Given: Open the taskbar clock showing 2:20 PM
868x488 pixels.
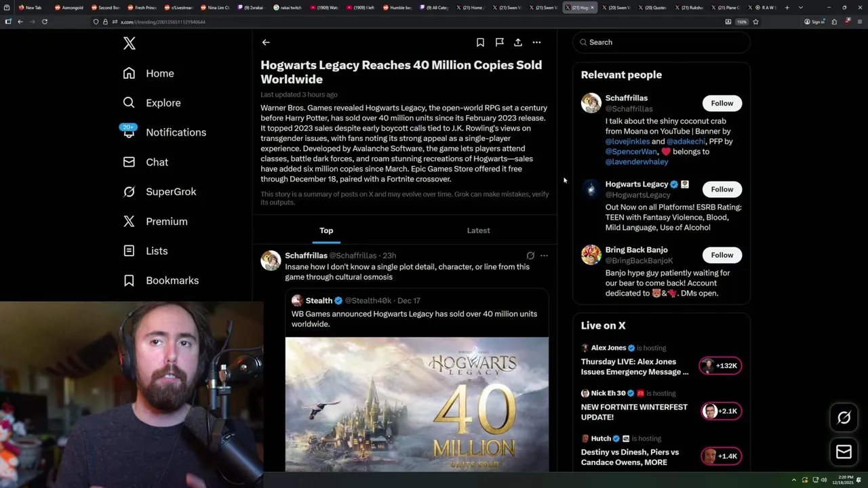Looking at the screenshot, I should point(844,480).
